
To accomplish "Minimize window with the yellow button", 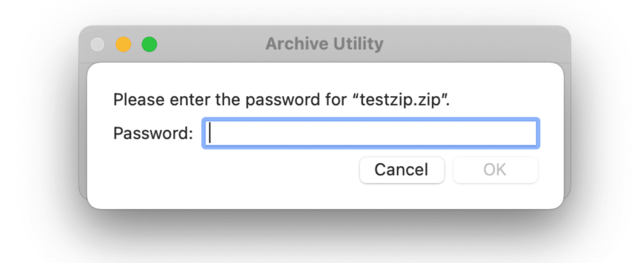I will [124, 45].
